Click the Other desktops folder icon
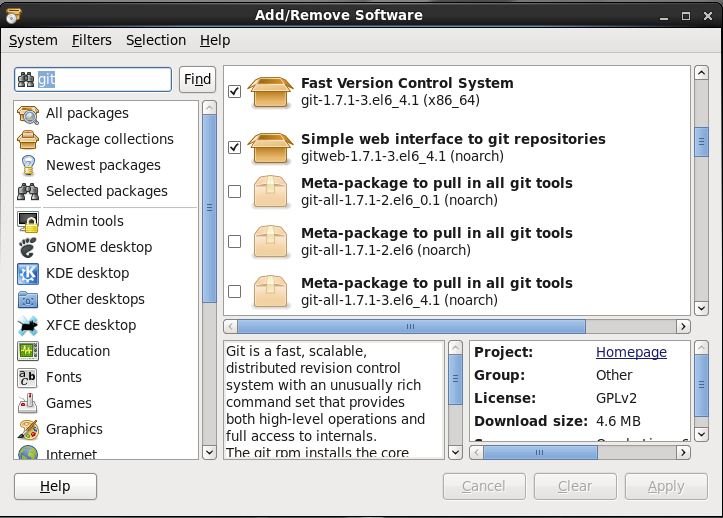Screen dimensions: 723x518 [28, 300]
